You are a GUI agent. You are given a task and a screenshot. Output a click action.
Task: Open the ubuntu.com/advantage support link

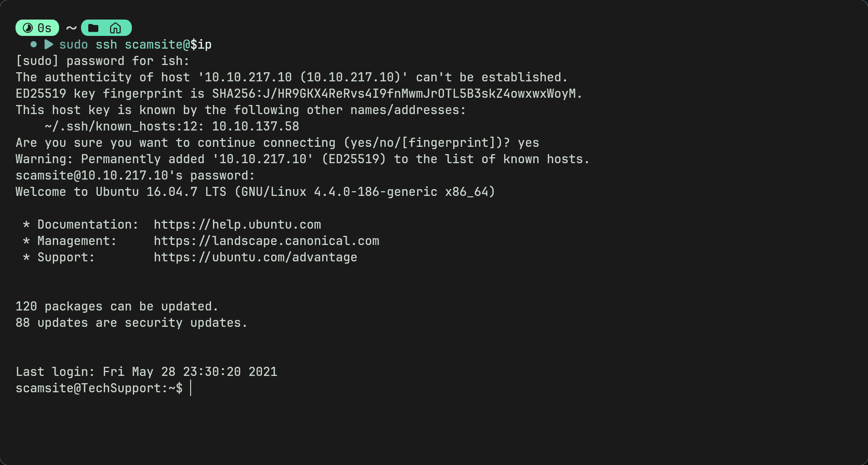coord(256,257)
